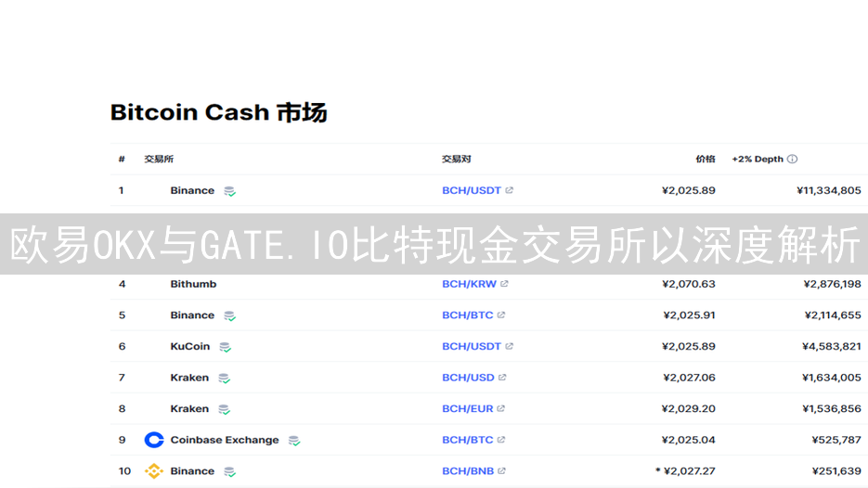The height and width of the screenshot is (488, 868).
Task: Select the Bithumb exchange name
Action: tap(193, 284)
